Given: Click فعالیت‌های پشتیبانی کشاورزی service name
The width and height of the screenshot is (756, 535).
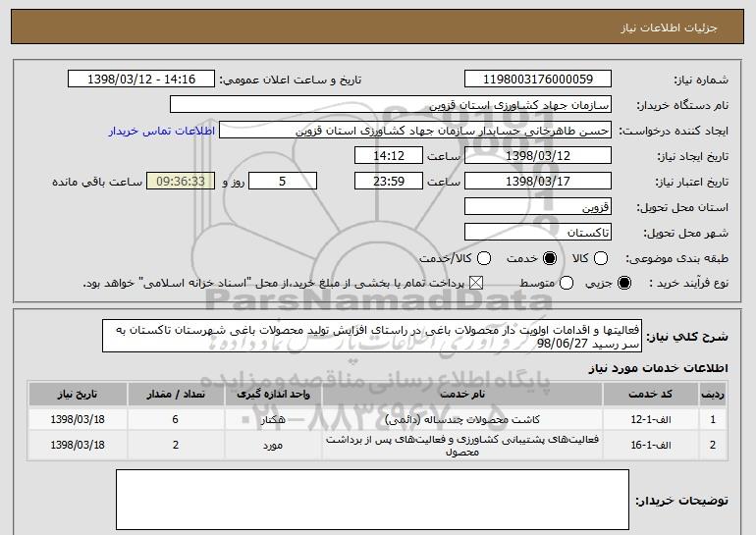Looking at the screenshot, I should click(x=461, y=446).
